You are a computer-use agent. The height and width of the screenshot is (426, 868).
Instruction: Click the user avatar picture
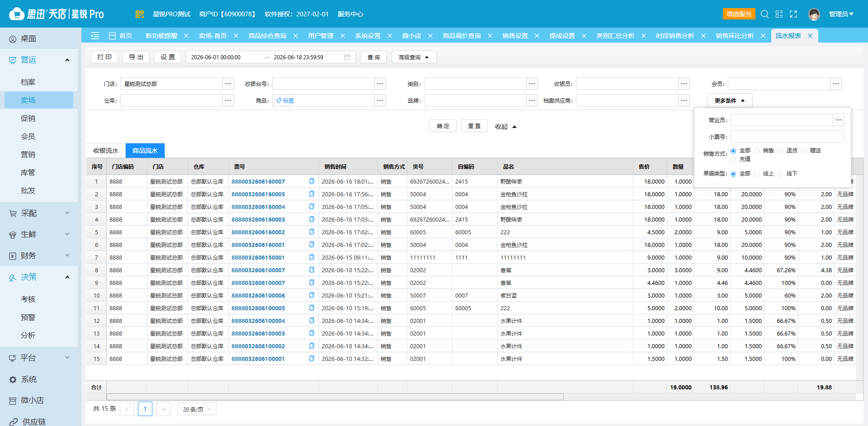[814, 14]
